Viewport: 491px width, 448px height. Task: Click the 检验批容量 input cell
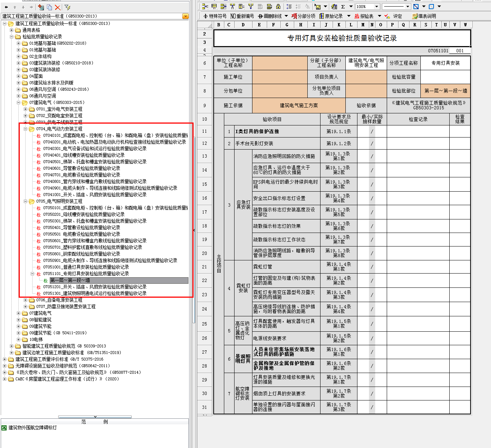click(x=445, y=77)
